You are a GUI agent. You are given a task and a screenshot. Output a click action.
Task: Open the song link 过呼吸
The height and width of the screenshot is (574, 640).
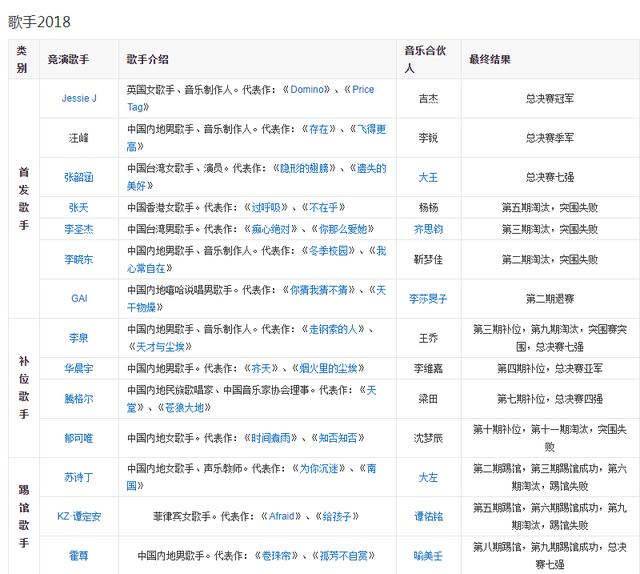coord(266,207)
